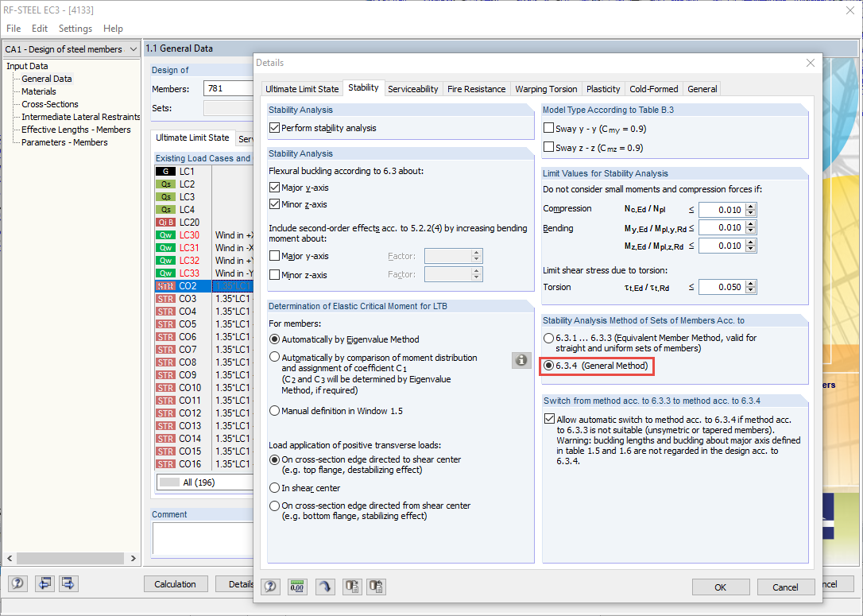The width and height of the screenshot is (863, 616).
Task: Click the All (196) button
Action: point(205,482)
